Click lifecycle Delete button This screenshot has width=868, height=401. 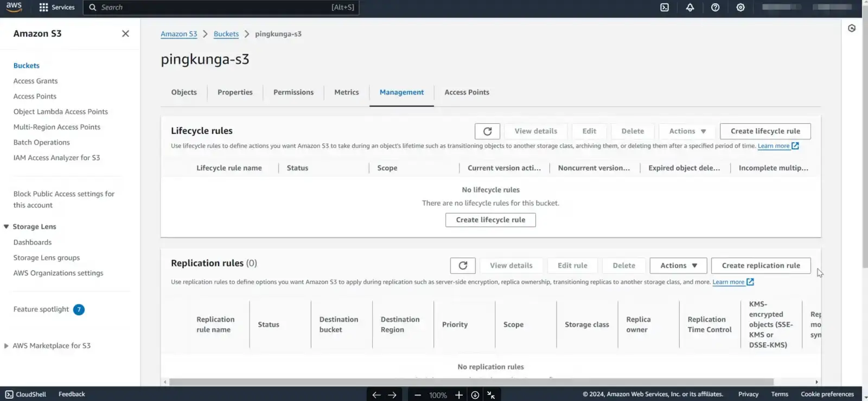tap(633, 131)
